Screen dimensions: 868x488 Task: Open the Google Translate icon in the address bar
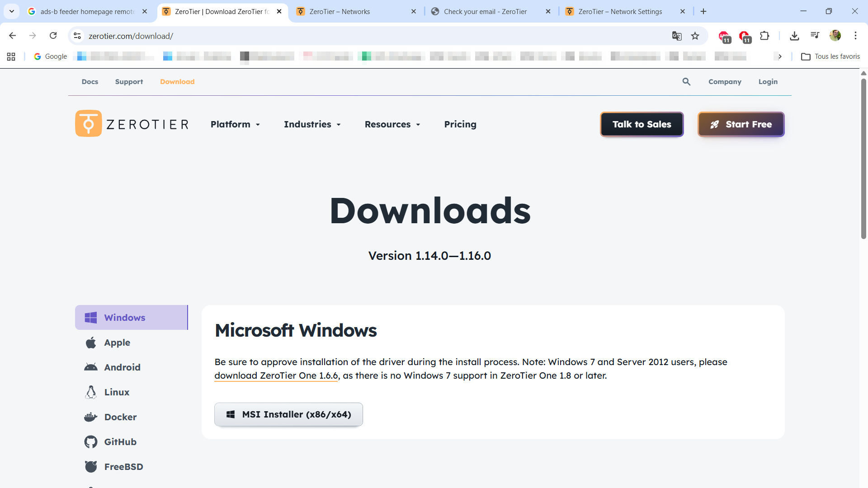676,36
